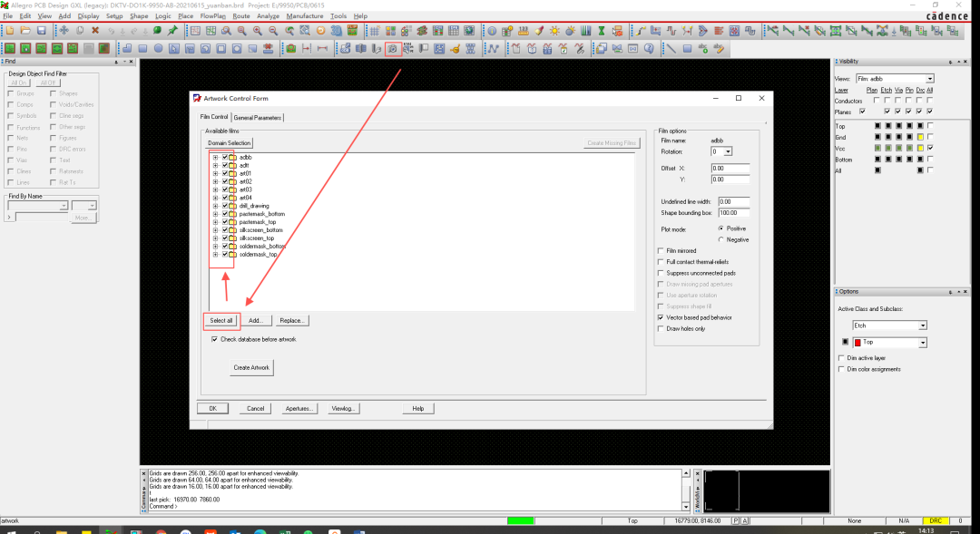This screenshot has height=534, width=980.
Task: Click the Copy tool icon
Action: (80, 30)
